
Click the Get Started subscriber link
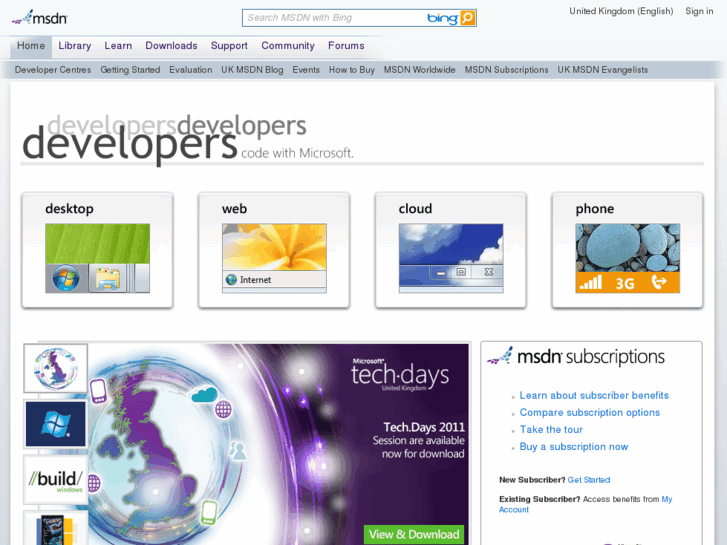point(589,480)
